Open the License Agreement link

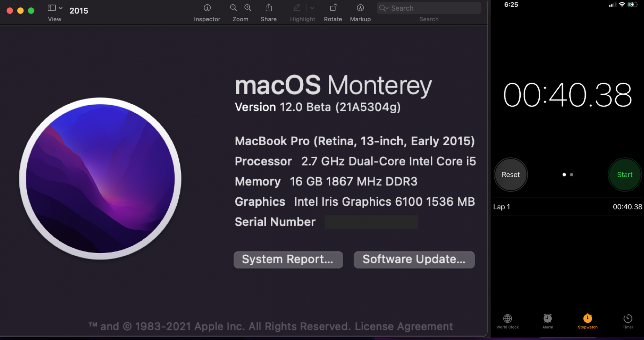point(403,326)
